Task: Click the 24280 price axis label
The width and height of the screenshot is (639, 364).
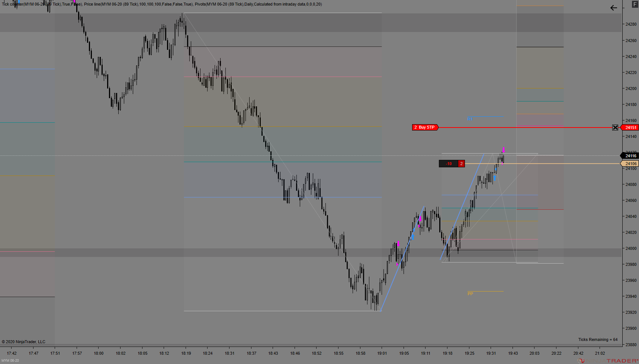Action: tap(631, 25)
